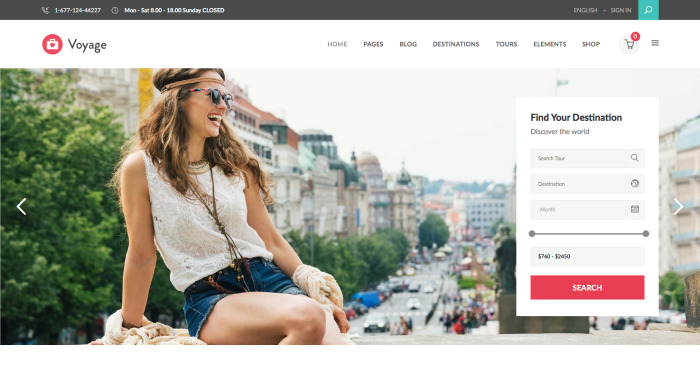Open the ELEMENTS menu item
The image size is (700, 382).
point(550,44)
